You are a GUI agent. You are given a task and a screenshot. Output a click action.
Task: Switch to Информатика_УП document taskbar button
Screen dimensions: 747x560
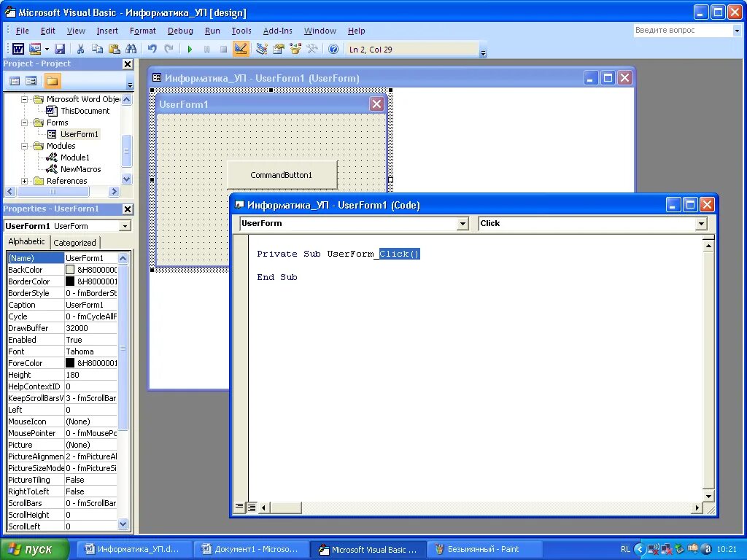[134, 550]
